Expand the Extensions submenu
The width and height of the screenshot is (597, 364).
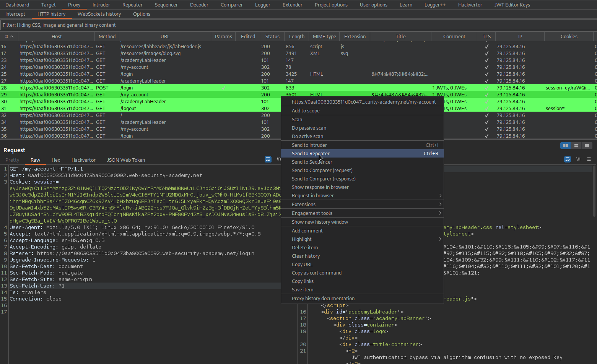[x=440, y=205]
